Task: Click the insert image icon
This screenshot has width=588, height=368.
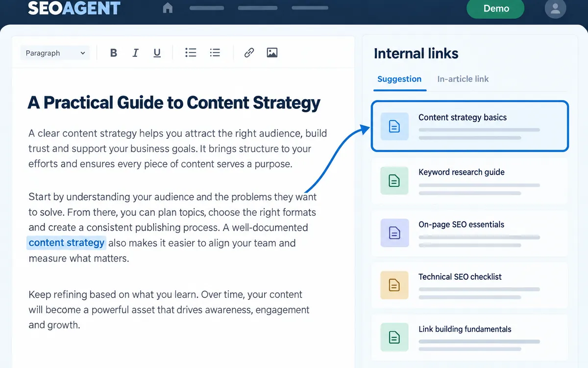Action: (x=272, y=53)
